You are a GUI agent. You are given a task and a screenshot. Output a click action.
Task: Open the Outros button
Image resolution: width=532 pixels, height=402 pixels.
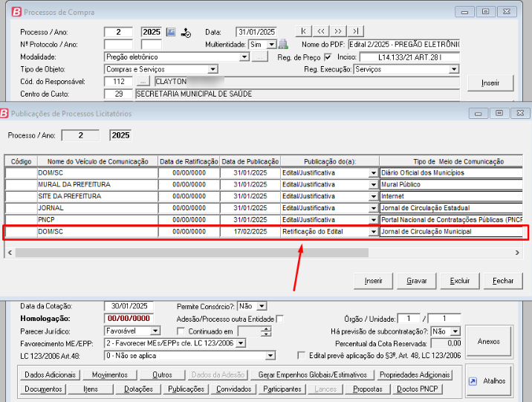tap(162, 375)
